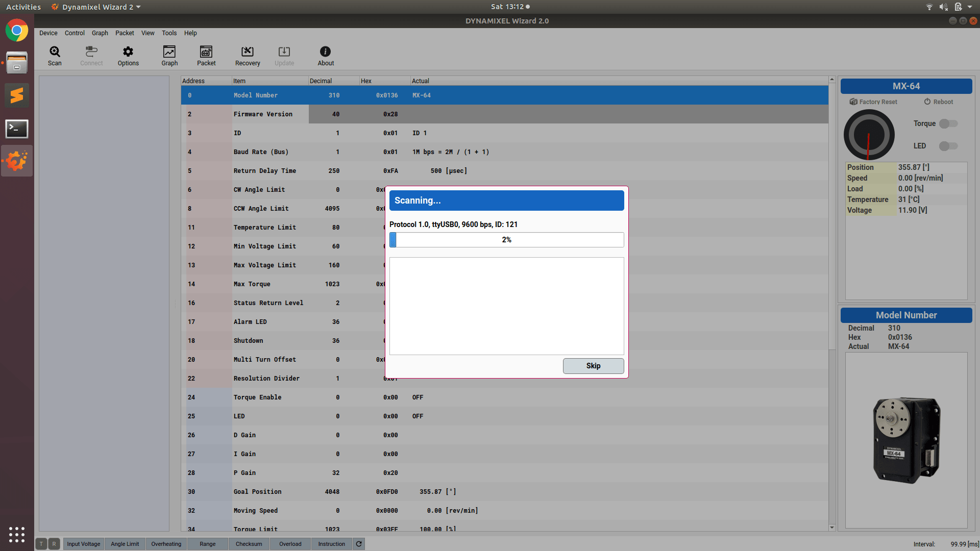The image size is (980, 551).
Task: Open the Packet toolbar icon
Action: [x=206, y=52]
